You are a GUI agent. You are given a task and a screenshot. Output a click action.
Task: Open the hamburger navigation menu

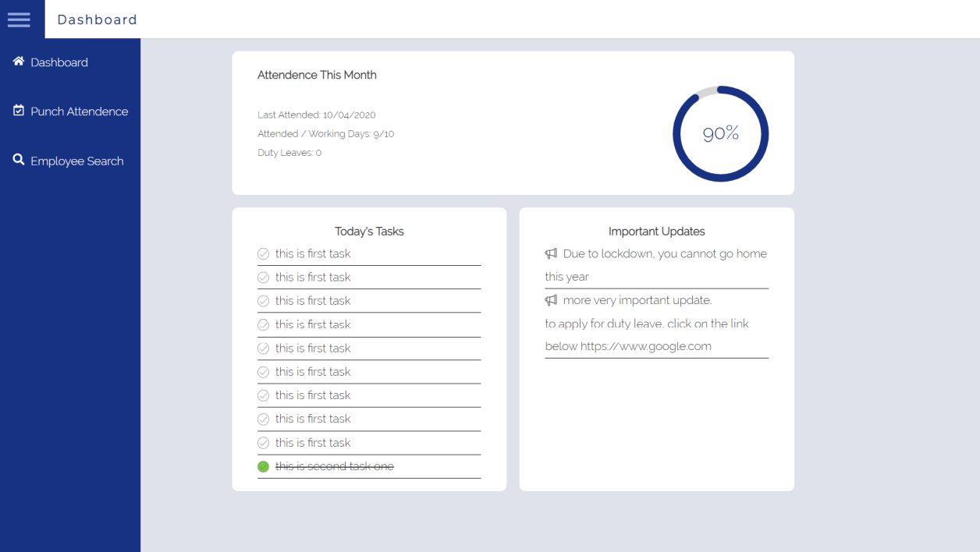point(20,19)
